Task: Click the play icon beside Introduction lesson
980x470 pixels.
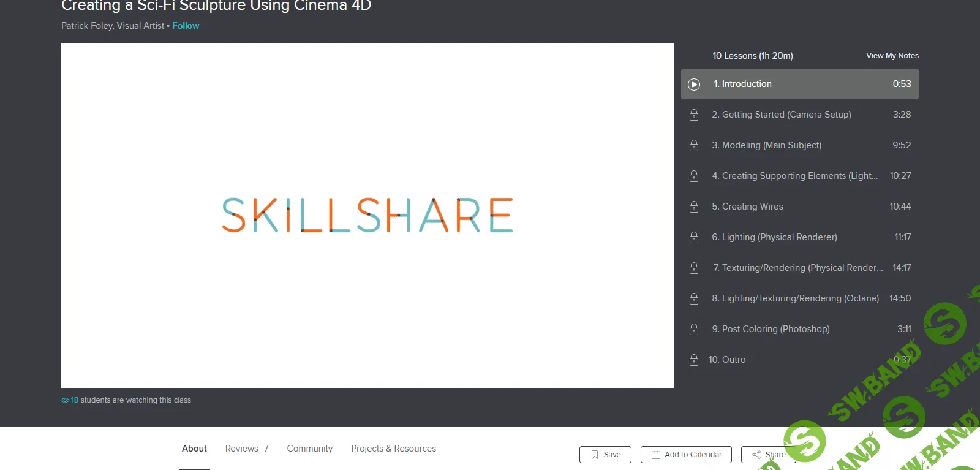Action: pos(694,84)
